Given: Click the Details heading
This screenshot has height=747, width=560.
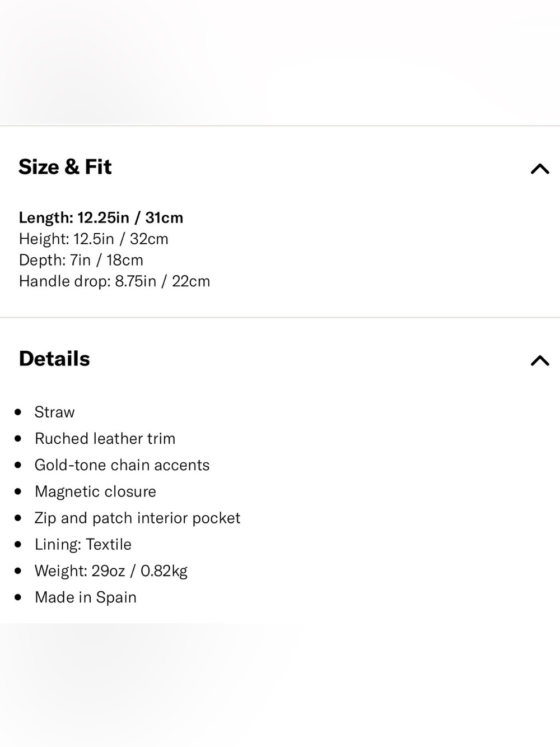Looking at the screenshot, I should 54,359.
